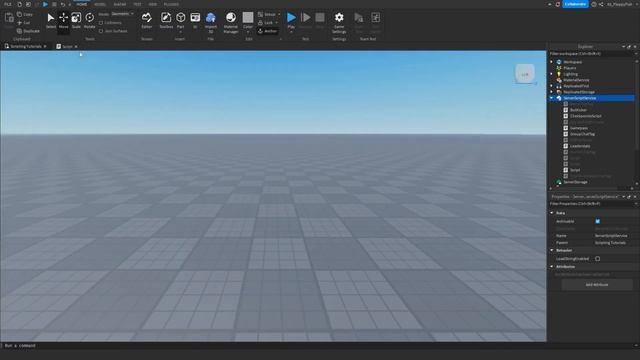640x360 pixels.
Task: Click the Paste clipboard icon
Action: pyautogui.click(x=9, y=18)
